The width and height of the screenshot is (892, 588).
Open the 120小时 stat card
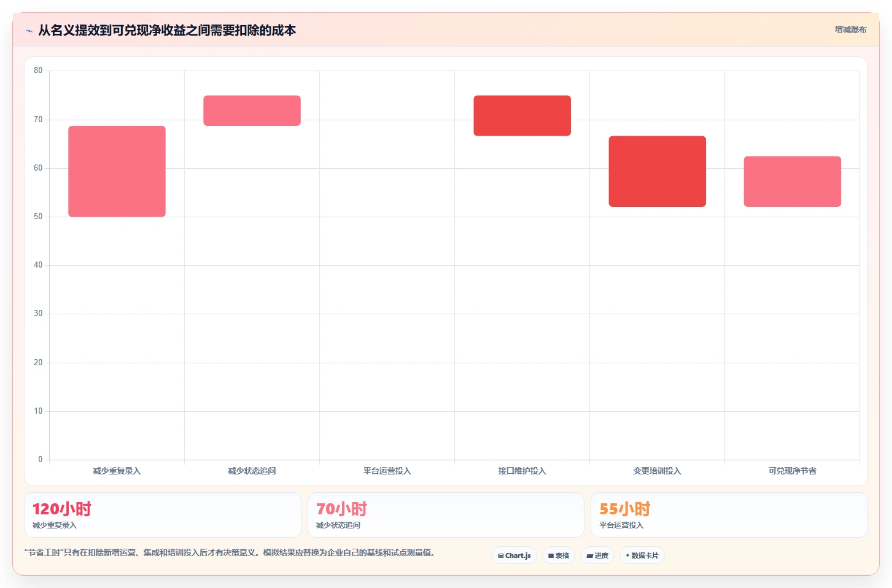point(163,515)
